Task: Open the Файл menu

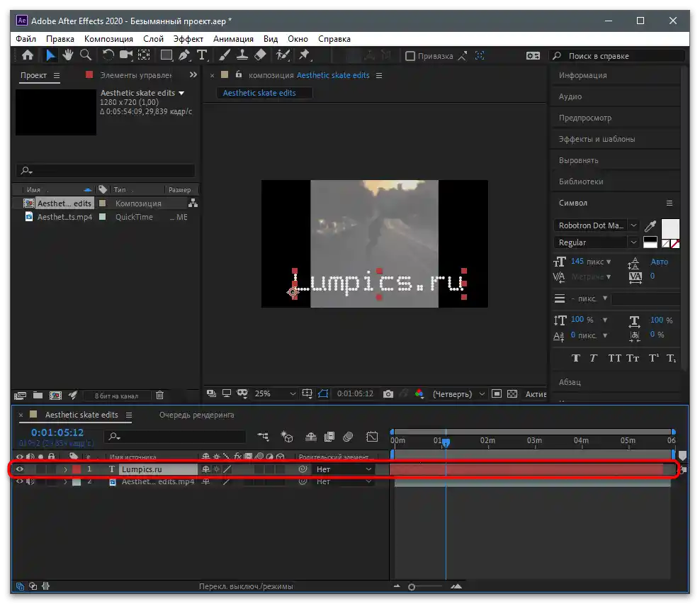Action: pyautogui.click(x=26, y=39)
